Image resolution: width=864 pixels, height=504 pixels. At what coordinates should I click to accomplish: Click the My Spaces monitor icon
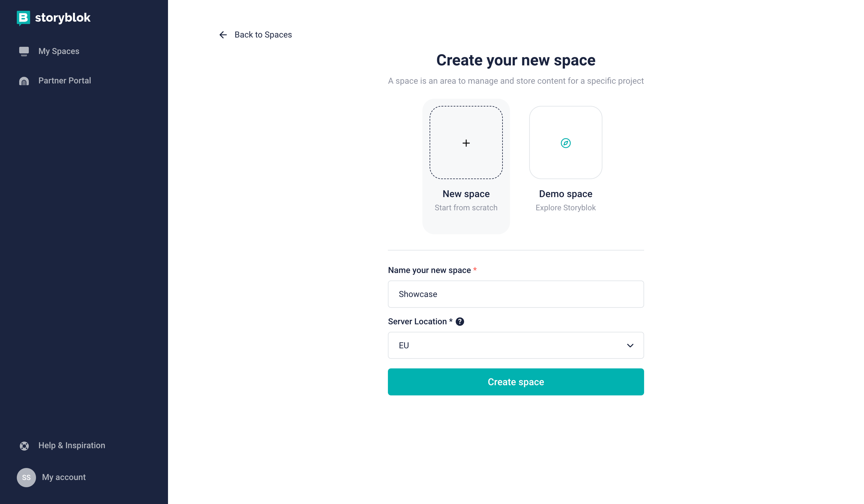(24, 51)
